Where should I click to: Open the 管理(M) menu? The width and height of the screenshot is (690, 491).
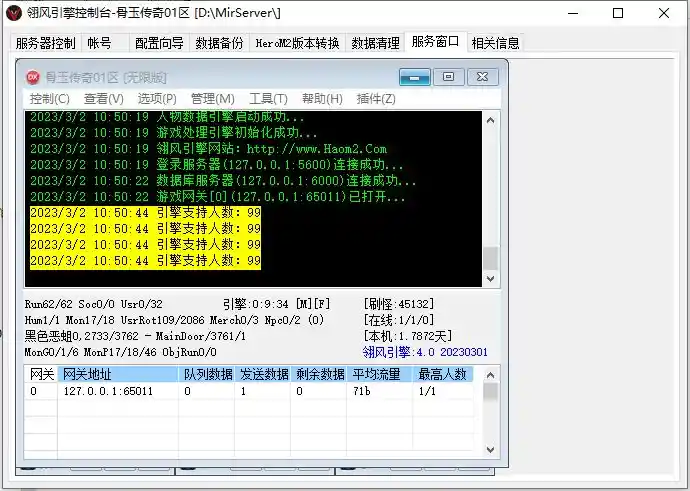(x=213, y=99)
